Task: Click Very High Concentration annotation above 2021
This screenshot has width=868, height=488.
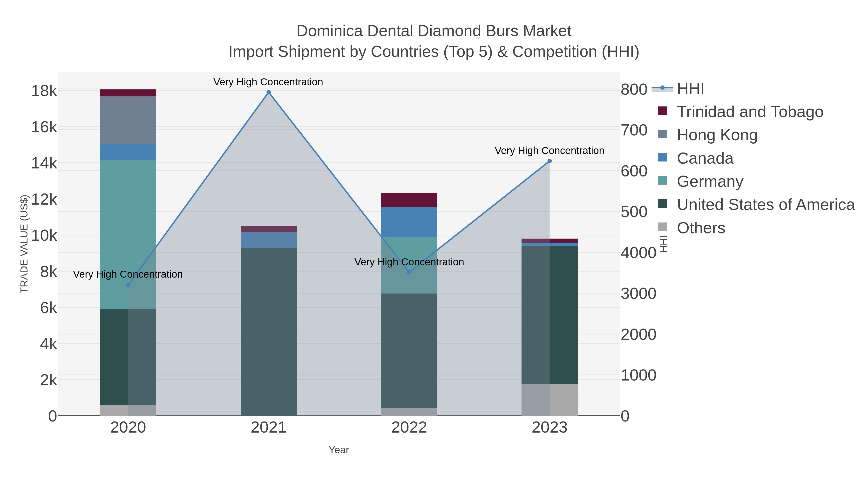Action: [x=268, y=82]
